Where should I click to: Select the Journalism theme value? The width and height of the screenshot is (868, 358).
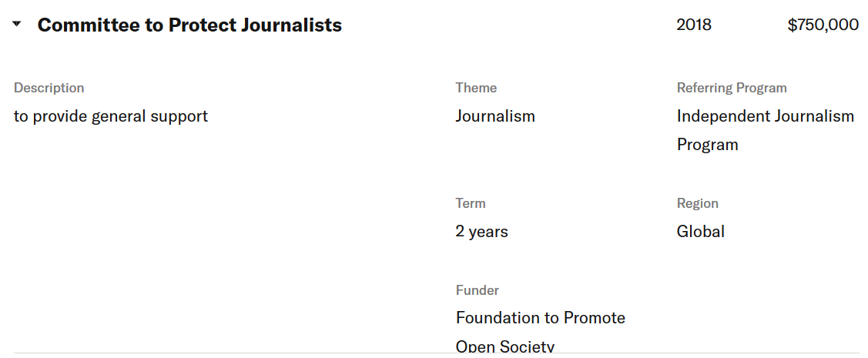(495, 116)
